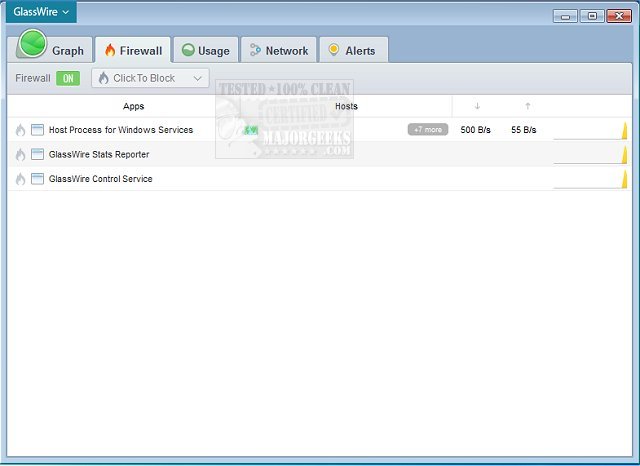Open the Network tab
The image size is (640, 466).
tap(279, 50)
